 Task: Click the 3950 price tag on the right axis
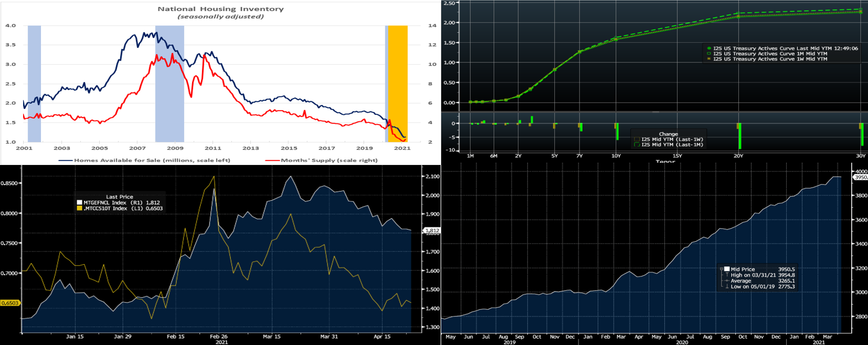click(859, 178)
